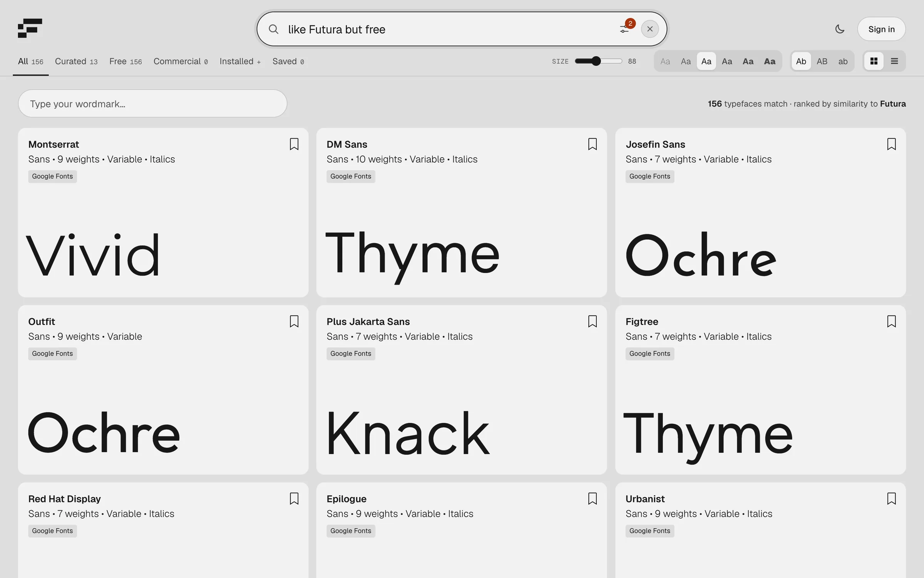Set preview case to ab lowercase
924x578 pixels.
[843, 61]
